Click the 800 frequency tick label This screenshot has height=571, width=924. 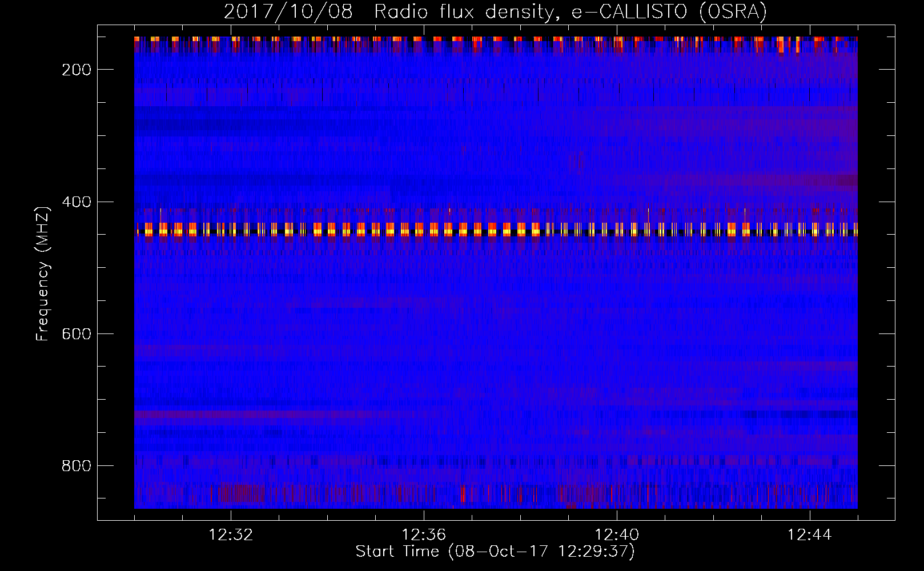click(76, 466)
